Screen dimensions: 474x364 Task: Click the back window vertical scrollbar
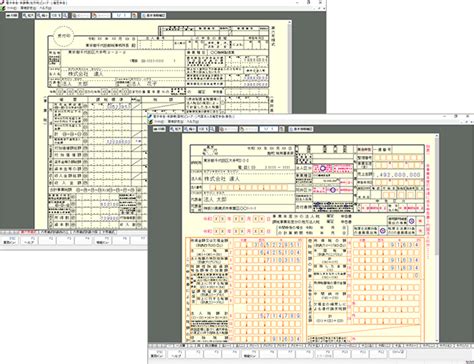point(290,67)
